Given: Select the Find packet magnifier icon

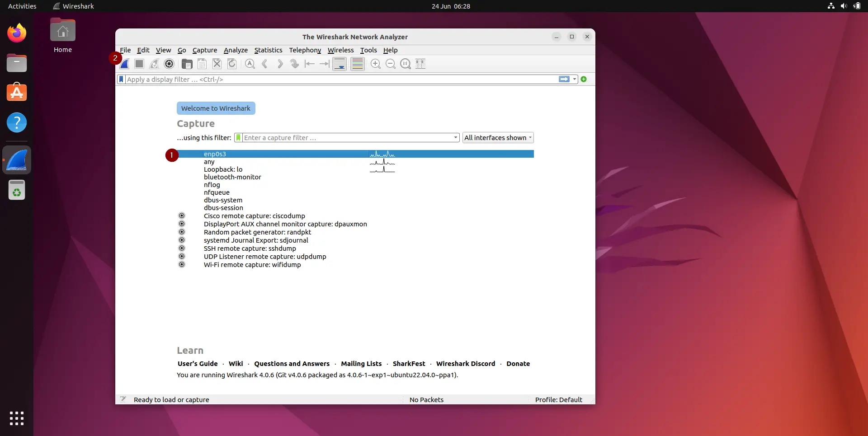Looking at the screenshot, I should pos(250,64).
